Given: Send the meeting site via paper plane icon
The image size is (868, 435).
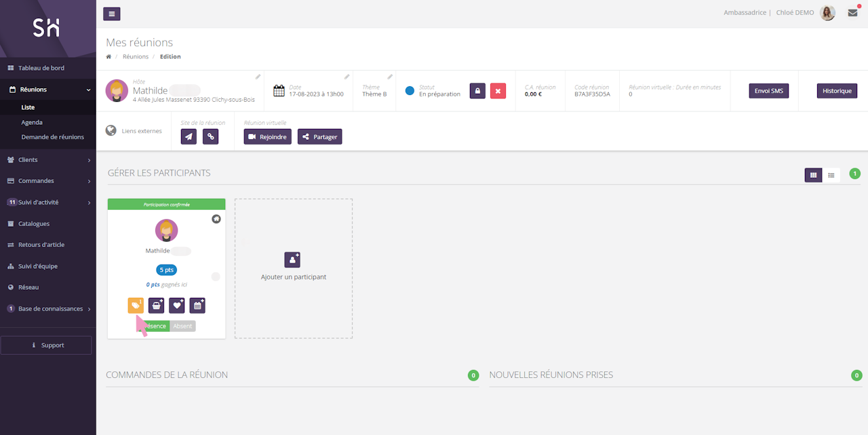Looking at the screenshot, I should click(x=189, y=136).
